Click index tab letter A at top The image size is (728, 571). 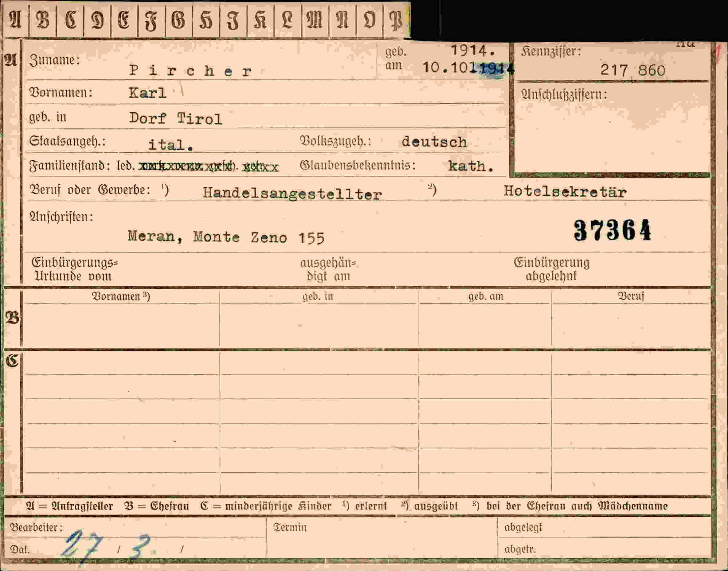[x=15, y=19]
